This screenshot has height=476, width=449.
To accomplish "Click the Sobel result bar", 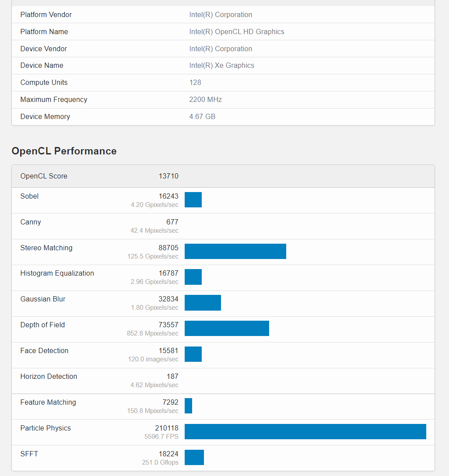I will point(193,200).
